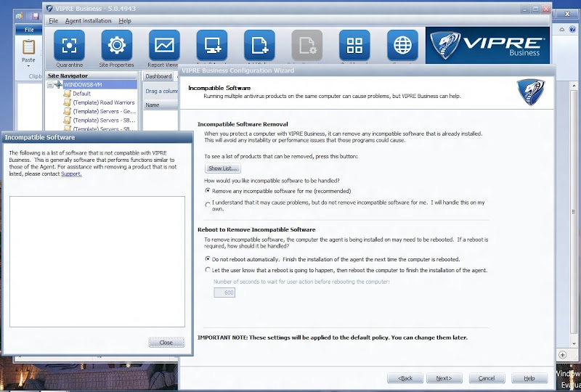581x392 pixels.
Task: Click the Paste clipboard icon in background window
Action: coord(28,47)
